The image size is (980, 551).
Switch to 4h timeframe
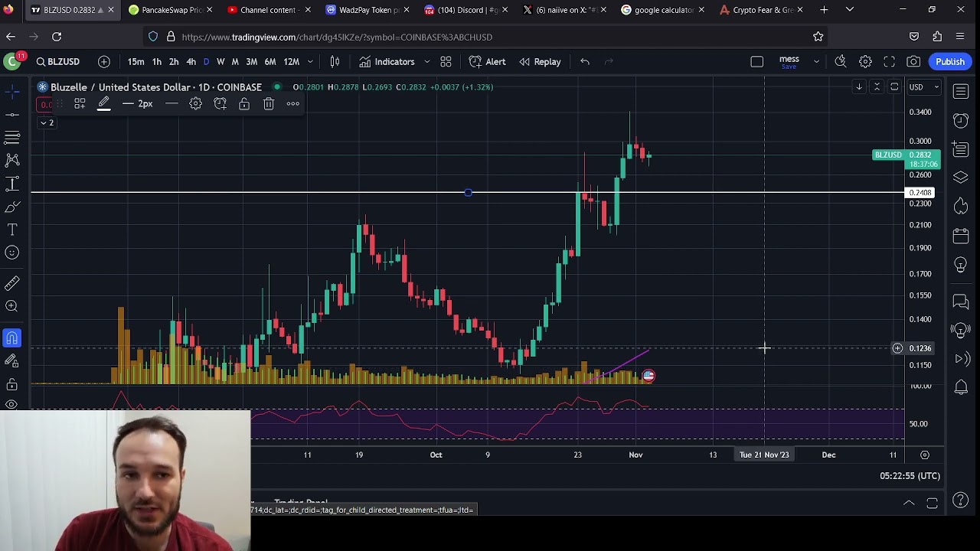[191, 61]
